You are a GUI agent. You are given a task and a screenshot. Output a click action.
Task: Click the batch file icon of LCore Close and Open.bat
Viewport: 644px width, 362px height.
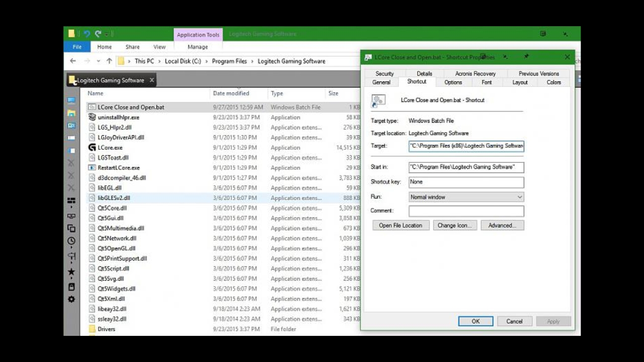click(92, 107)
